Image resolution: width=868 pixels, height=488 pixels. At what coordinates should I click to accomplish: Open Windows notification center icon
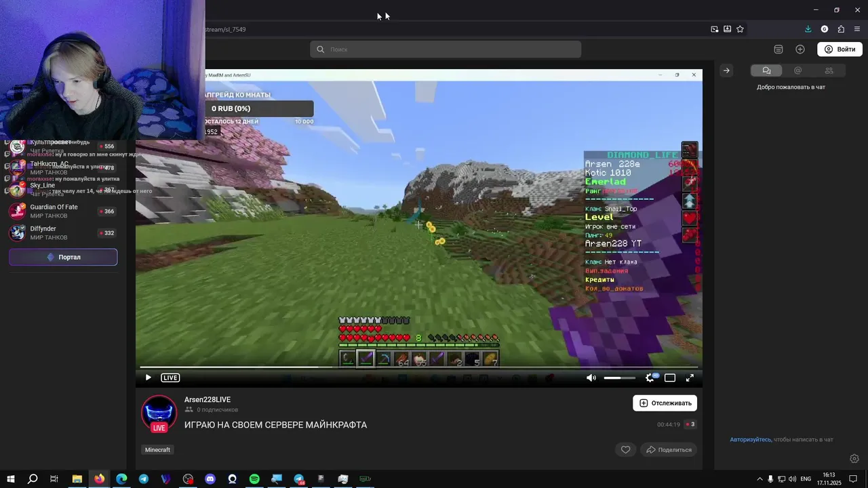(853, 479)
